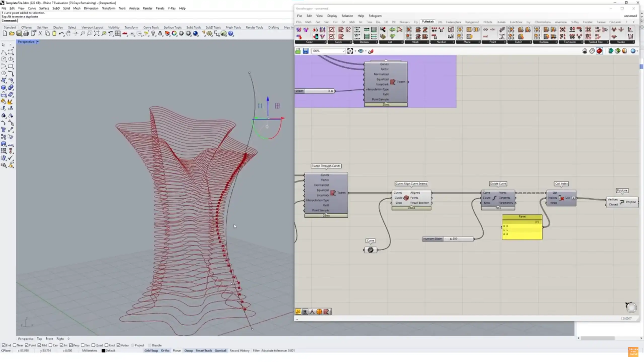Open the 100% canvas zoom dropdown
Viewport: 644px width, 362px height.
pos(343,51)
